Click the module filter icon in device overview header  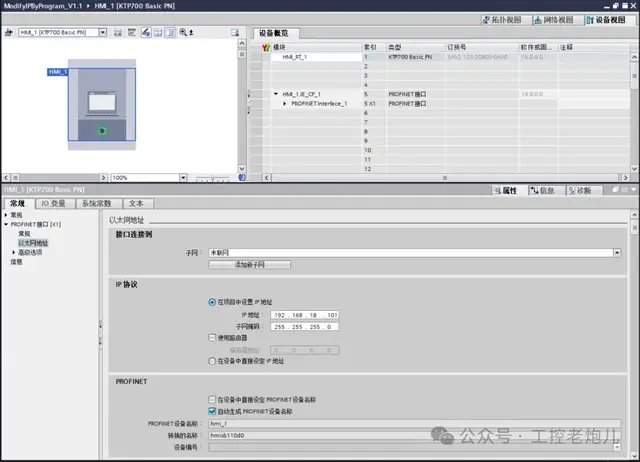pyautogui.click(x=266, y=47)
